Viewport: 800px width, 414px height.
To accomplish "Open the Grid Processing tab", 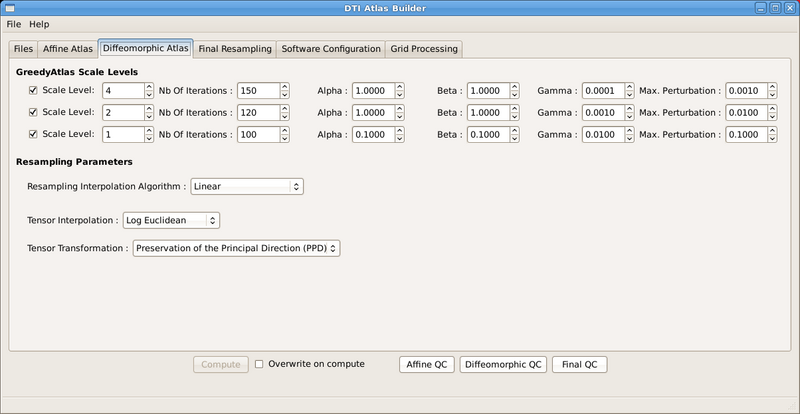I will point(424,49).
